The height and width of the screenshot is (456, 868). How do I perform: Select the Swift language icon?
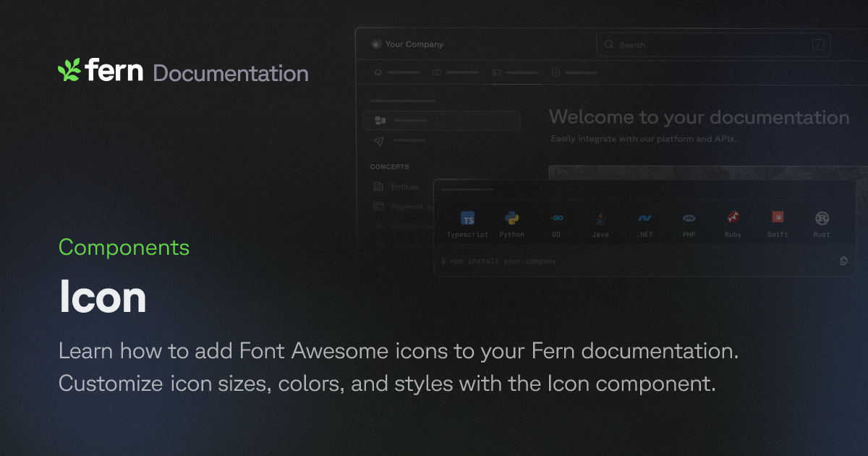[x=778, y=217]
